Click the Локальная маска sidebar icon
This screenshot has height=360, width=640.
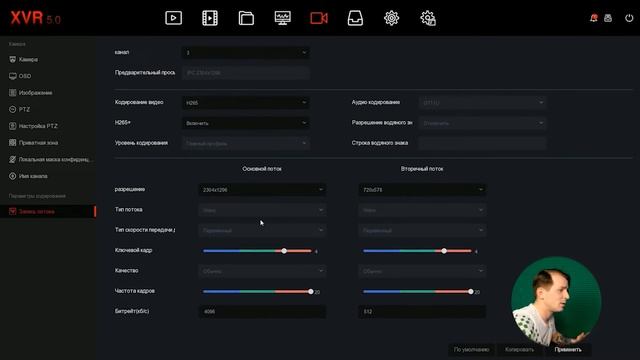[13, 159]
